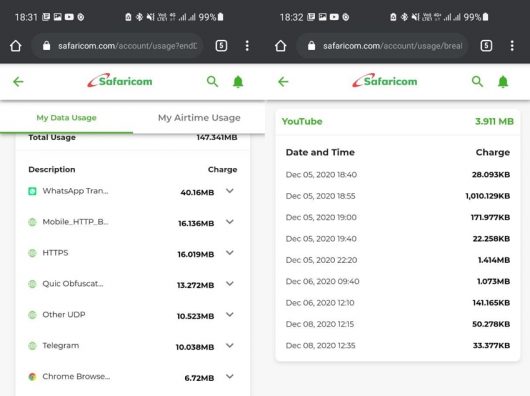The height and width of the screenshot is (396, 530).
Task: Tap the Mobile_HTTP_B... row icon
Action: click(32, 222)
